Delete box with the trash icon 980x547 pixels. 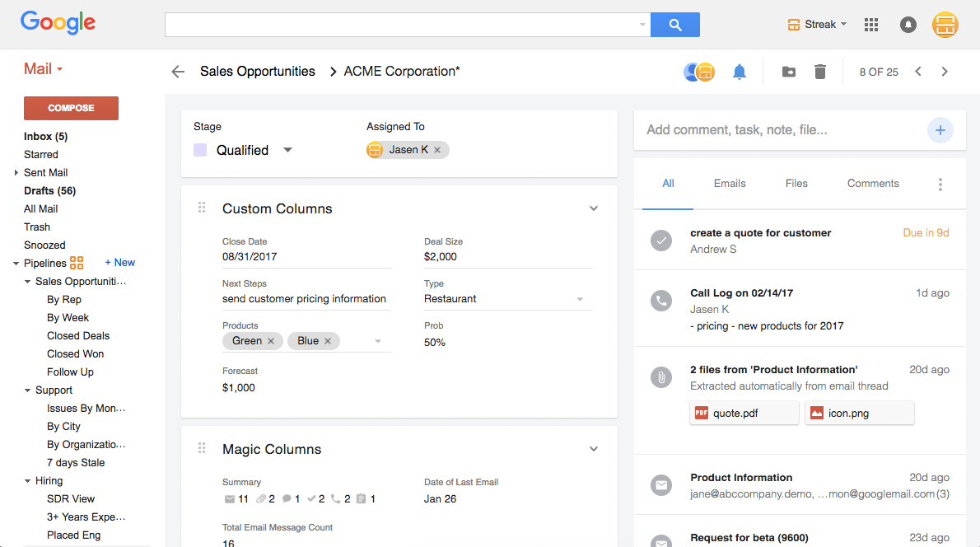820,72
